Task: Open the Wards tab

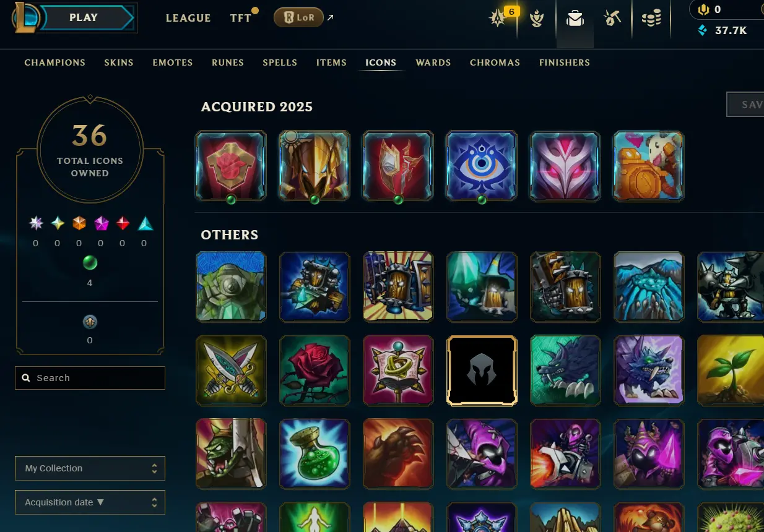Action: 433,62
